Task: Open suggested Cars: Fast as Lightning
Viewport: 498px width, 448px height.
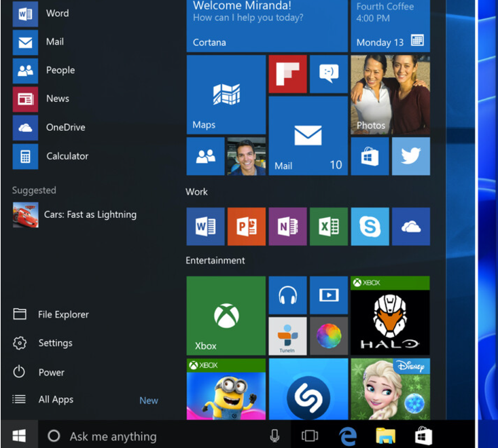Action: [75, 214]
